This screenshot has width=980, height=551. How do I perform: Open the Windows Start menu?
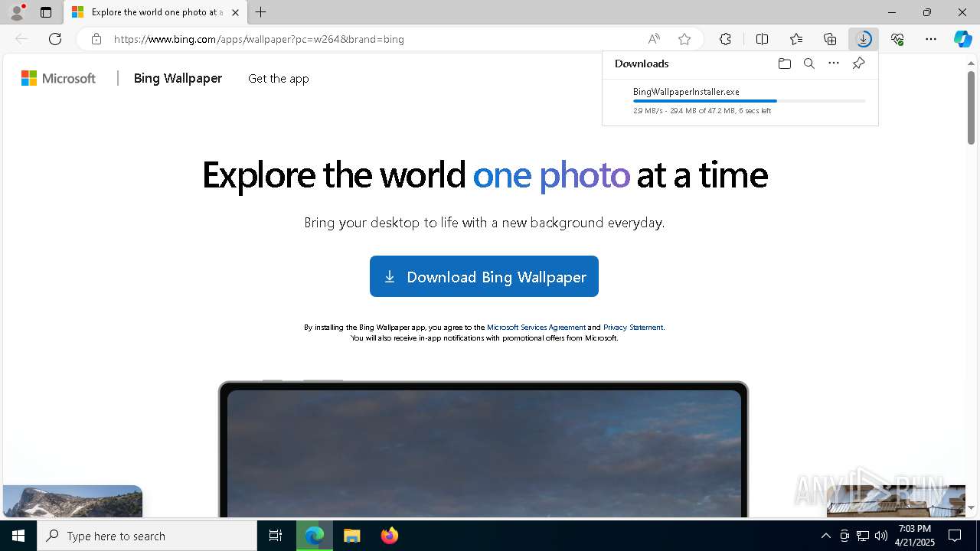pyautogui.click(x=18, y=536)
